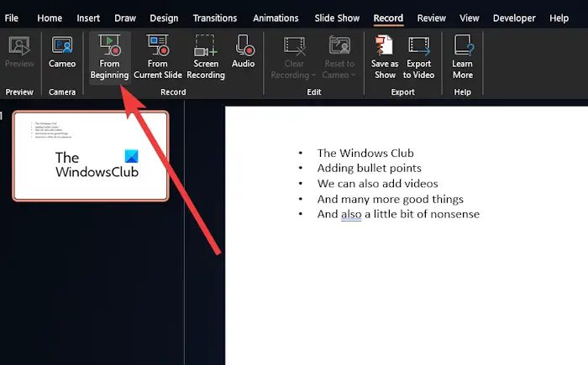Click the underlined word 'also' in last bullet
Viewport: 588px width, 365px height.
coord(351,214)
